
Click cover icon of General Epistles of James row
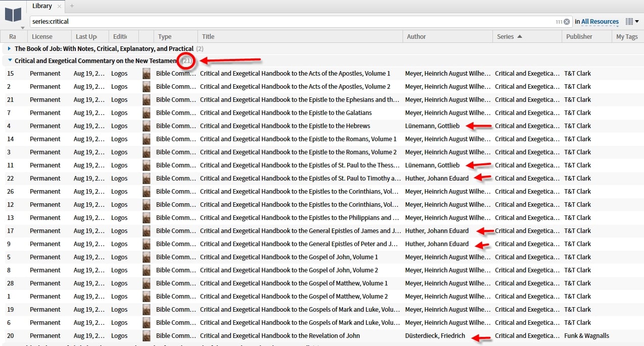coord(146,230)
